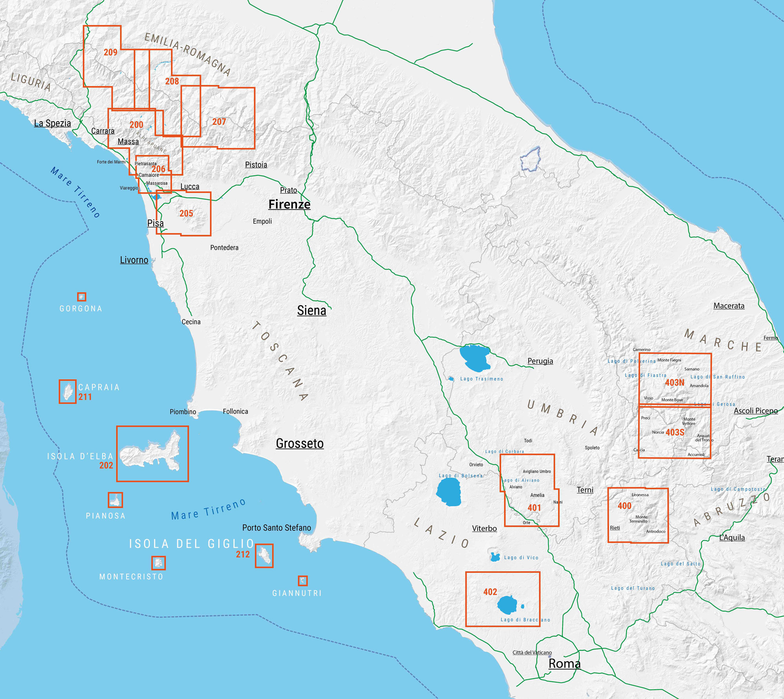784x699 pixels.
Task: Select map sheet number 207
Action: (x=219, y=122)
